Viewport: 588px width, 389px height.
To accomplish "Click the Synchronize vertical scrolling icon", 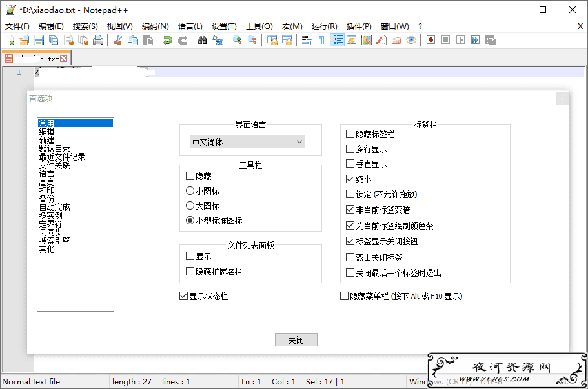I will (272, 40).
